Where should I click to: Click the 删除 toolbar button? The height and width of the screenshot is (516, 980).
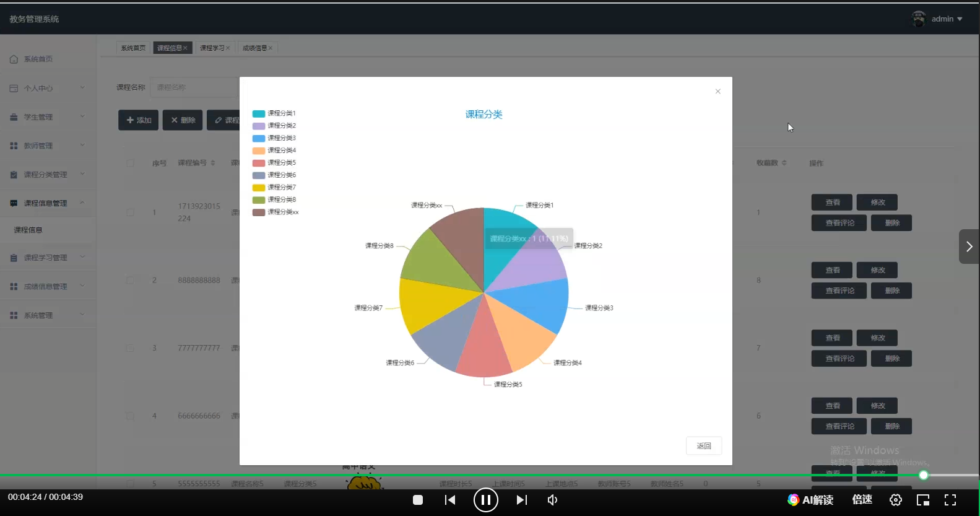[183, 120]
